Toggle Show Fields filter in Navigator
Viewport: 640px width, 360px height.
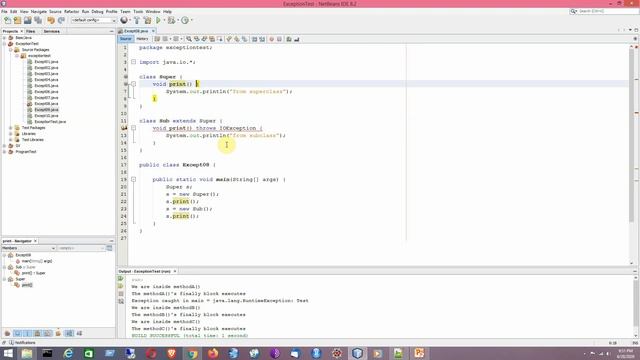click(x=18, y=333)
